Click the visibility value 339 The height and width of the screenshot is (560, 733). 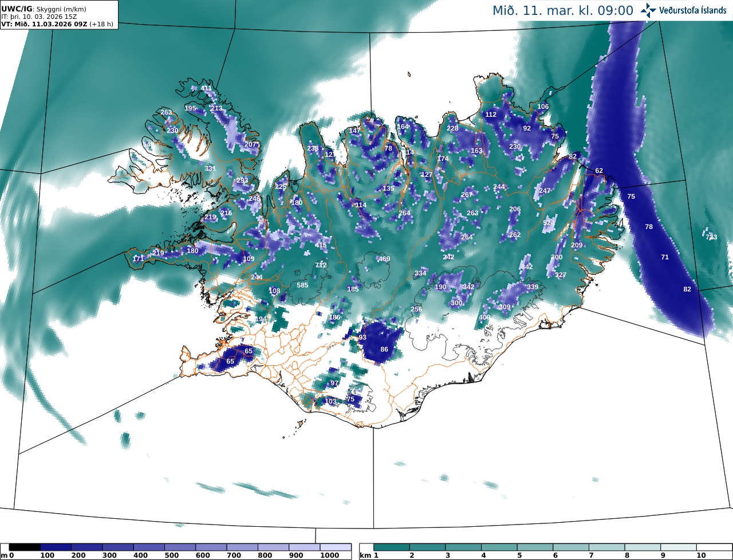click(x=533, y=287)
